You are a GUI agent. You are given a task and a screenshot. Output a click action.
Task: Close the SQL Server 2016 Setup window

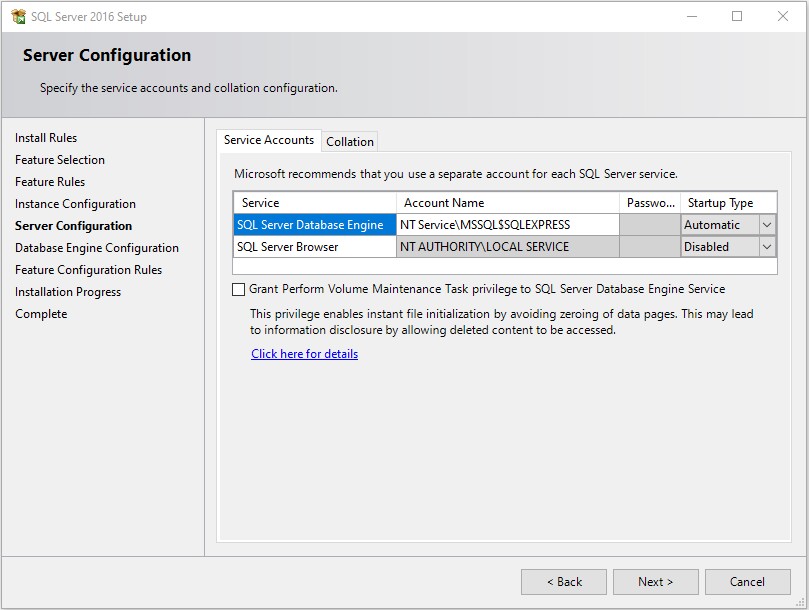(783, 17)
